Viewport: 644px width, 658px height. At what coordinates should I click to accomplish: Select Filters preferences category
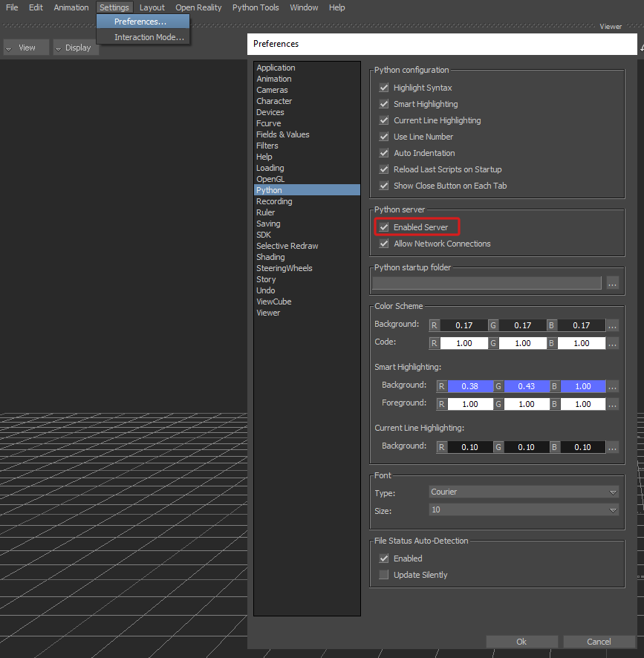coord(307,146)
